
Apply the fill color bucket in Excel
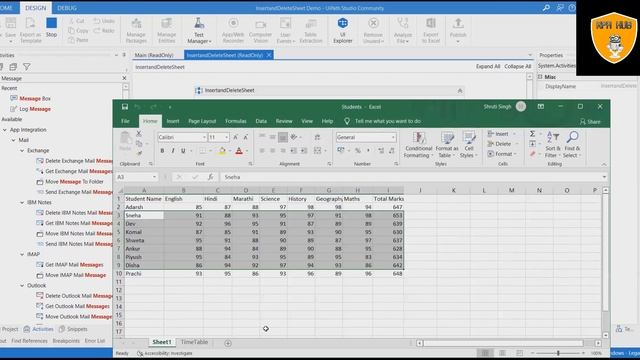[x=222, y=151]
